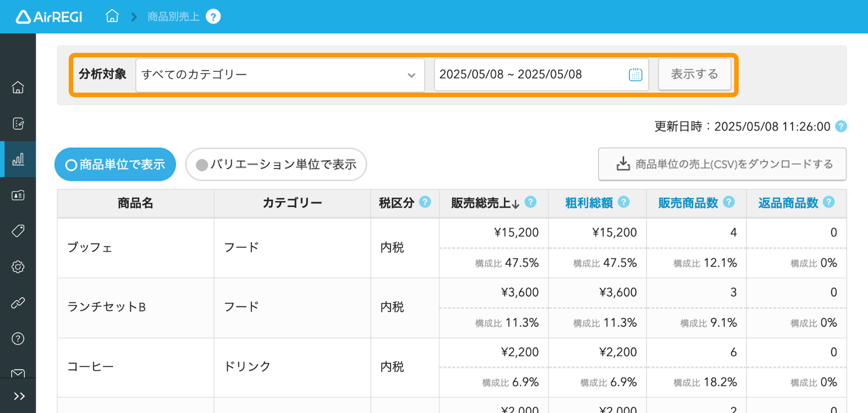Click the price tag icon in sidebar

click(x=18, y=231)
